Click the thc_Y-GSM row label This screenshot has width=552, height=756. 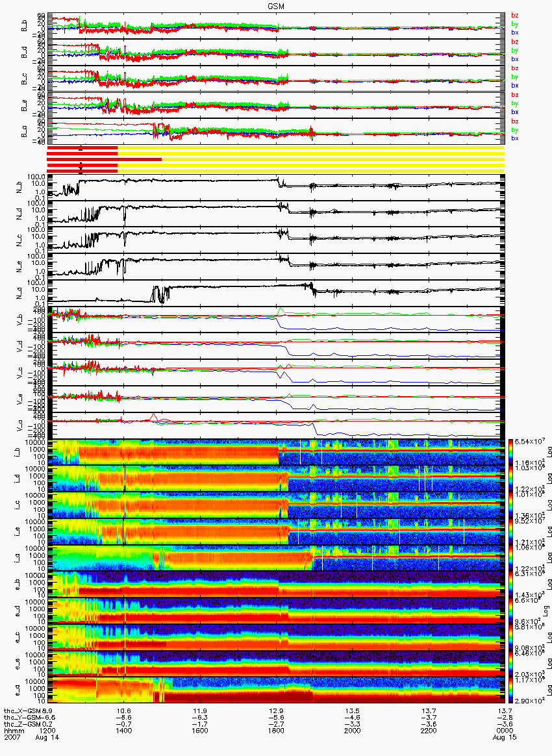23,718
